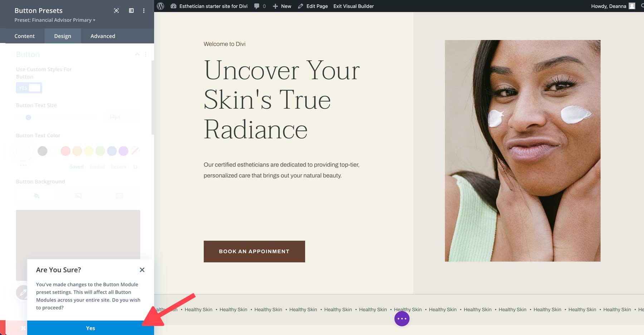The height and width of the screenshot is (335, 644).
Task: Click the comments icon in the admin bar
Action: (257, 6)
